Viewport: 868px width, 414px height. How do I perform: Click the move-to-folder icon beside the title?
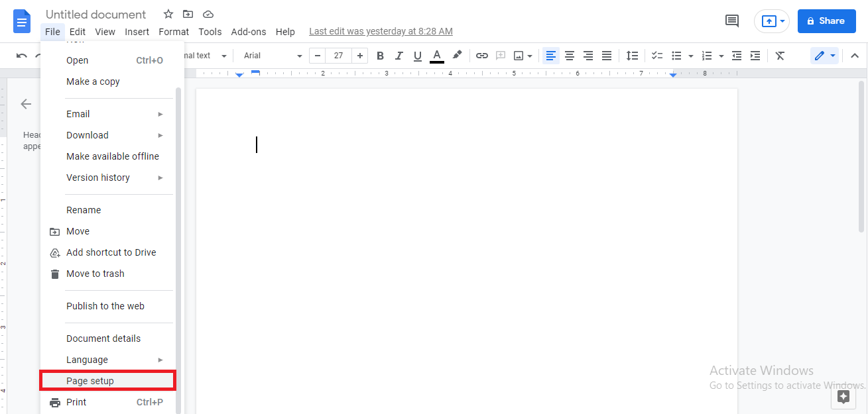(188, 14)
